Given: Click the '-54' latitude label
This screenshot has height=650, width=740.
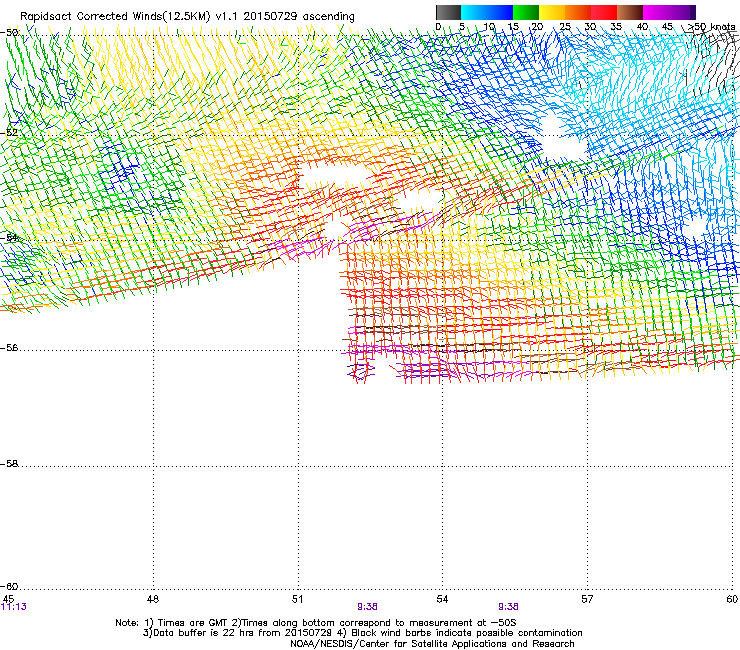Looking at the screenshot, I should (9, 237).
